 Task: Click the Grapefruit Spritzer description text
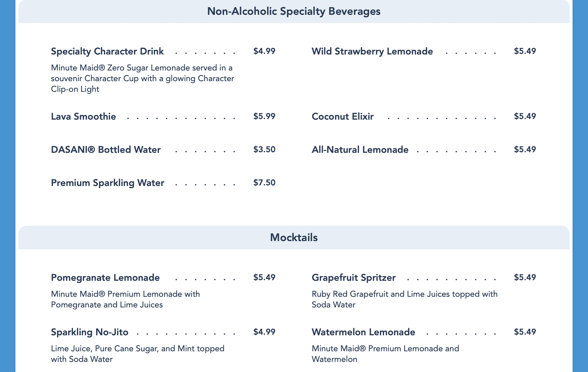(405, 299)
